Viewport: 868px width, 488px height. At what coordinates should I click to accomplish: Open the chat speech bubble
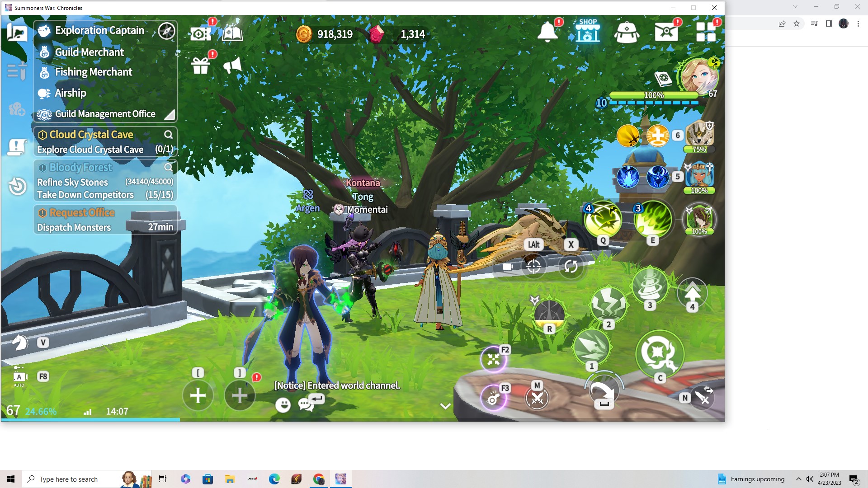(306, 404)
